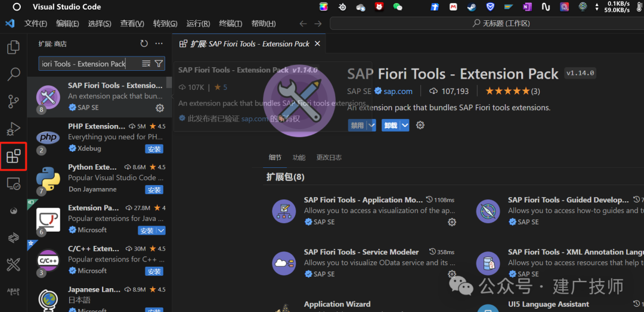This screenshot has width=644, height=312.
Task: Open the 查看(V) menu
Action: click(x=132, y=23)
